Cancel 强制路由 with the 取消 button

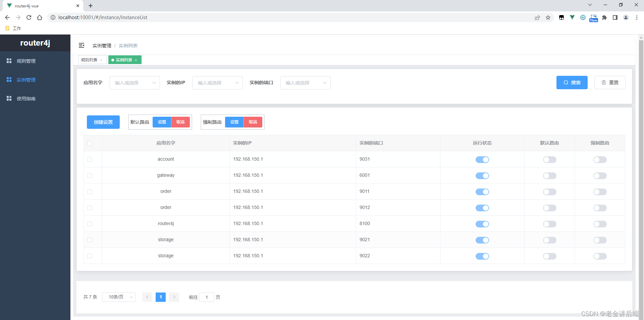tap(253, 122)
